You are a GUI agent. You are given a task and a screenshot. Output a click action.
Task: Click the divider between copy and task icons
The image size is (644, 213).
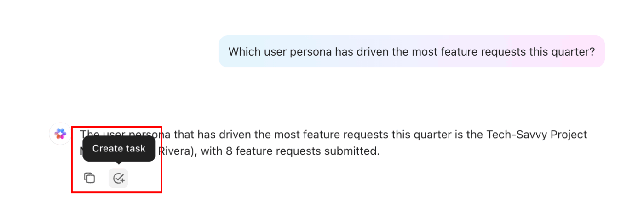coord(104,178)
